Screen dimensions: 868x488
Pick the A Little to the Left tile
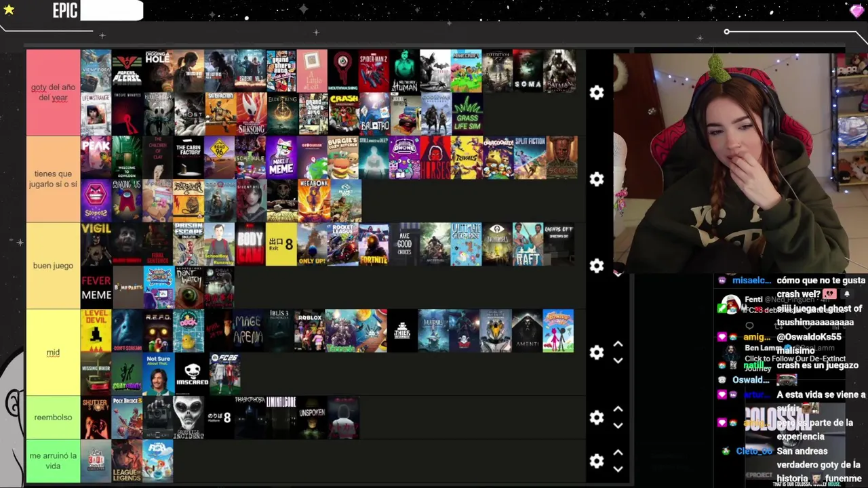[312, 70]
